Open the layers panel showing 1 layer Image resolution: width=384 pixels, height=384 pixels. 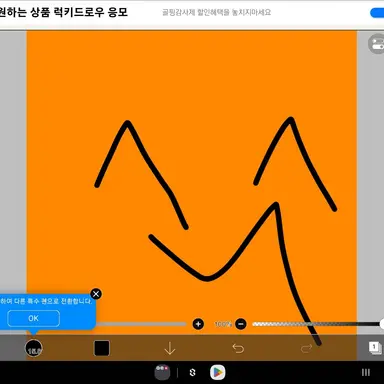click(x=375, y=348)
